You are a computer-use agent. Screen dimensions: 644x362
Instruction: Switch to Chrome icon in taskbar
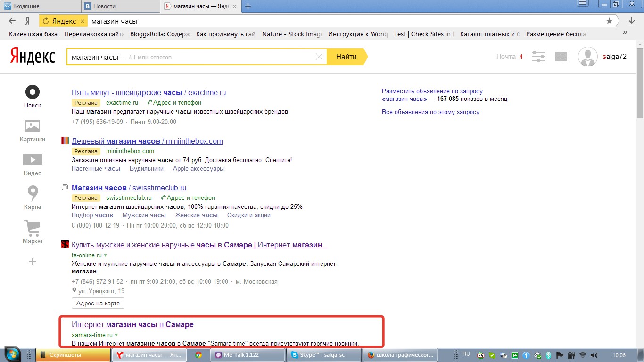pyautogui.click(x=198, y=355)
